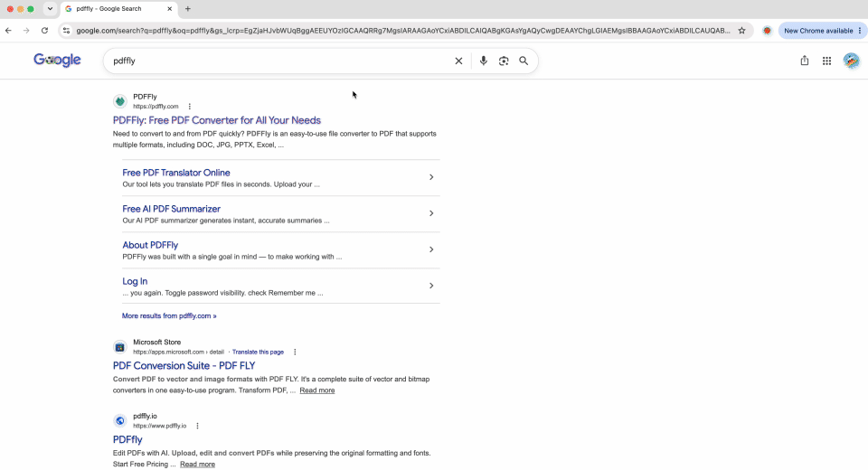Open the Google apps grid

coord(826,61)
